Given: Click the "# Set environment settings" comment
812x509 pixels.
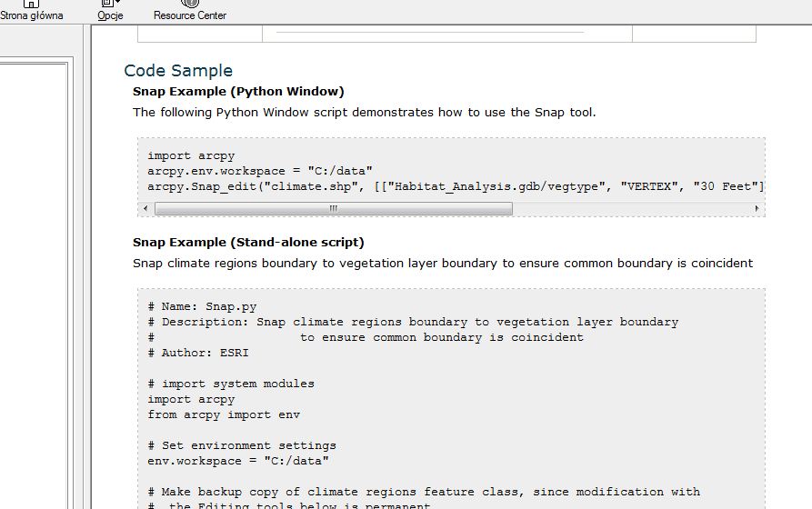Looking at the screenshot, I should tap(242, 445).
